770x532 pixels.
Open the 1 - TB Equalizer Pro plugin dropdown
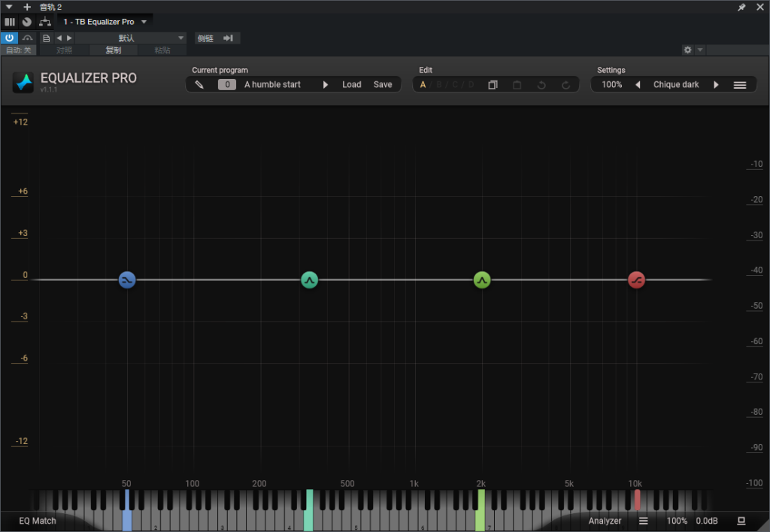[105, 22]
